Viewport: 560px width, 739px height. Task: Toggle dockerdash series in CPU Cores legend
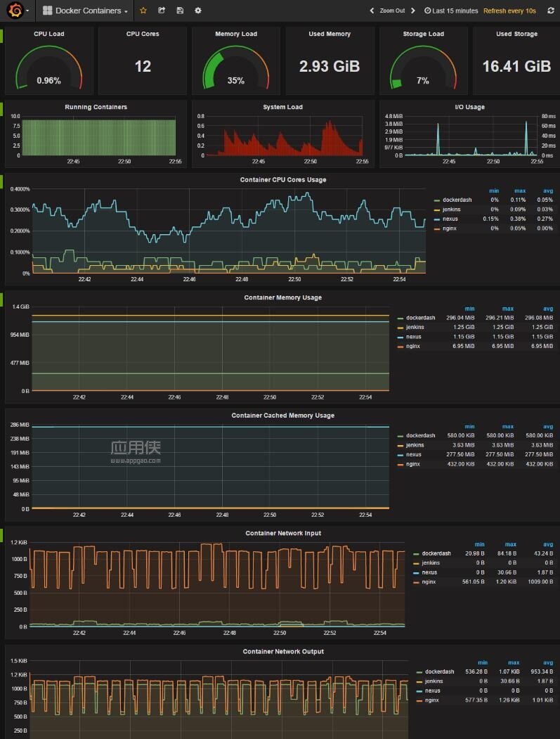click(457, 200)
